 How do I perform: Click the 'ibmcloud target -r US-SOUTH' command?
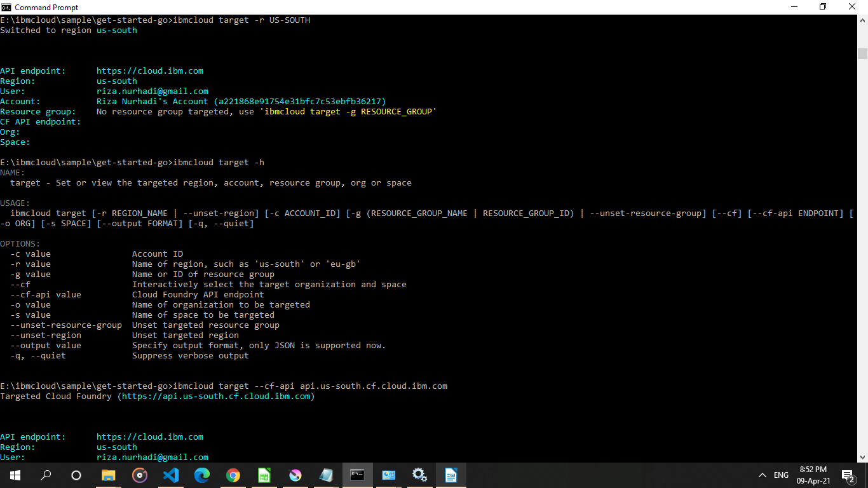point(241,20)
